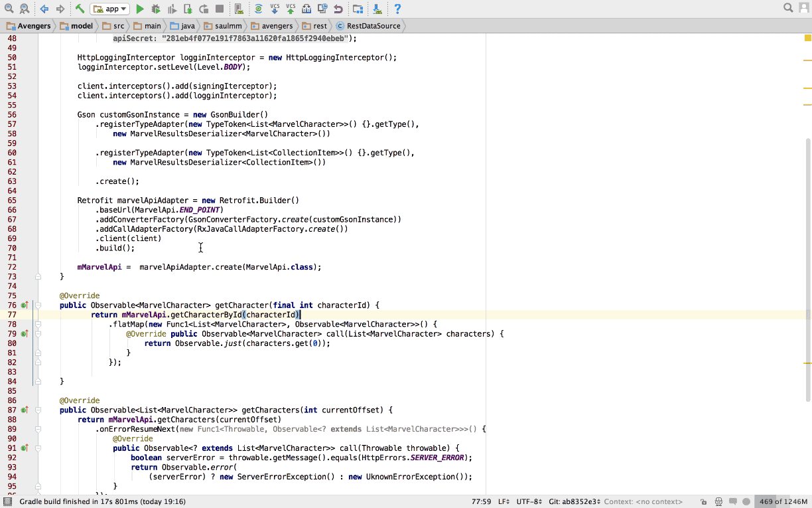The image size is (812, 508).
Task: Click the implements-method gutter icon on line 76
Action: 25,305
